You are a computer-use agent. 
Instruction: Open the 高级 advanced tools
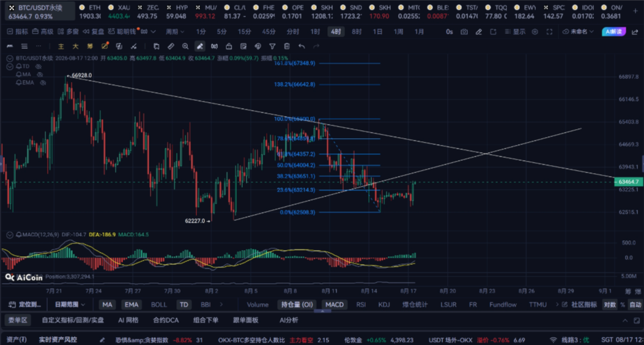pyautogui.click(x=43, y=32)
